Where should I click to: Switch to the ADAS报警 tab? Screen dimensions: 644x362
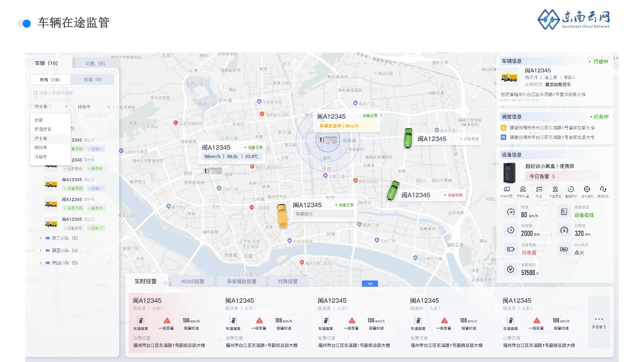click(x=193, y=282)
